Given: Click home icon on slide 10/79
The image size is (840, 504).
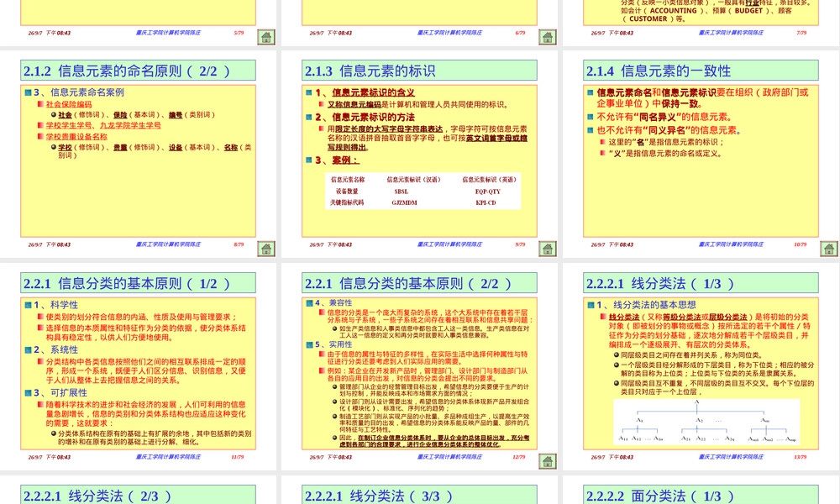Looking at the screenshot, I should (829, 249).
